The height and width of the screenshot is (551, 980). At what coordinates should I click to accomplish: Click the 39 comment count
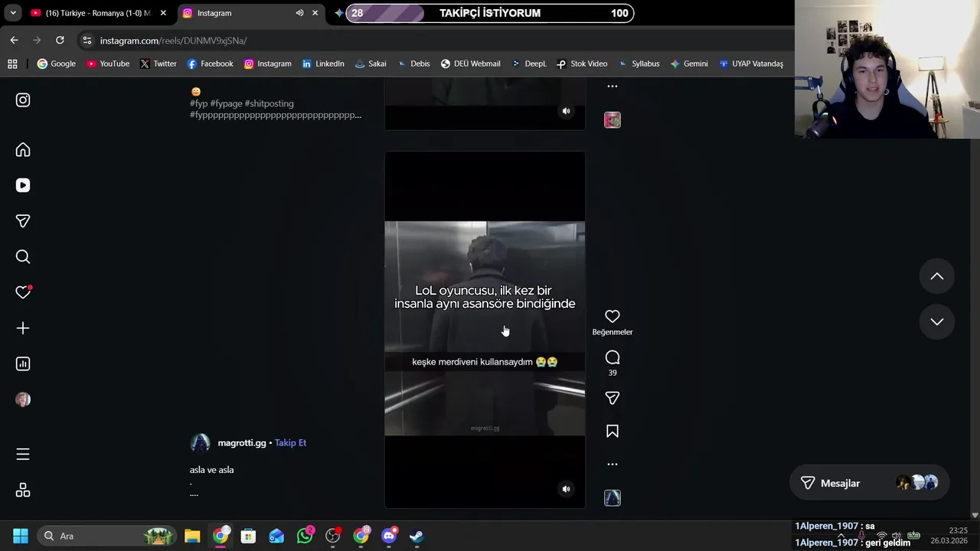[612, 373]
